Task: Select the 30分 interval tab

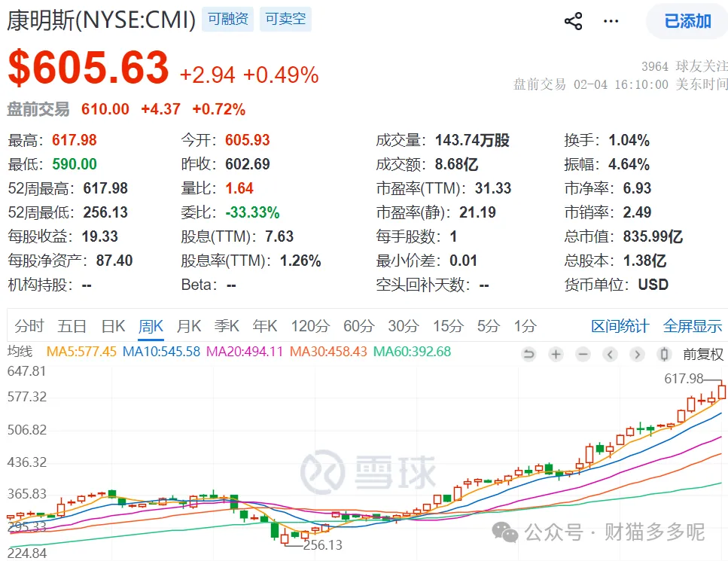Action: tap(403, 326)
